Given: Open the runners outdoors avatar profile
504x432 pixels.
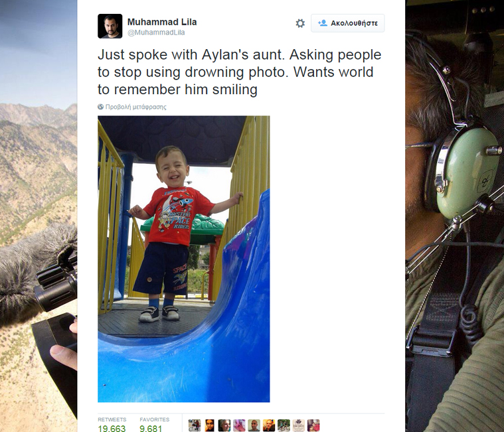Looking at the screenshot, I should pyautogui.click(x=284, y=425).
